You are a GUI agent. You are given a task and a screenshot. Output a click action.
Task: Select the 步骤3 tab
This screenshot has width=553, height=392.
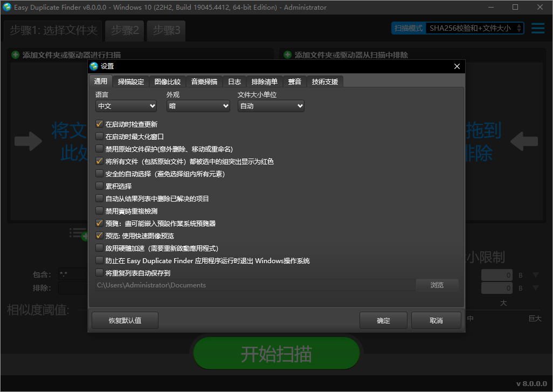166,31
